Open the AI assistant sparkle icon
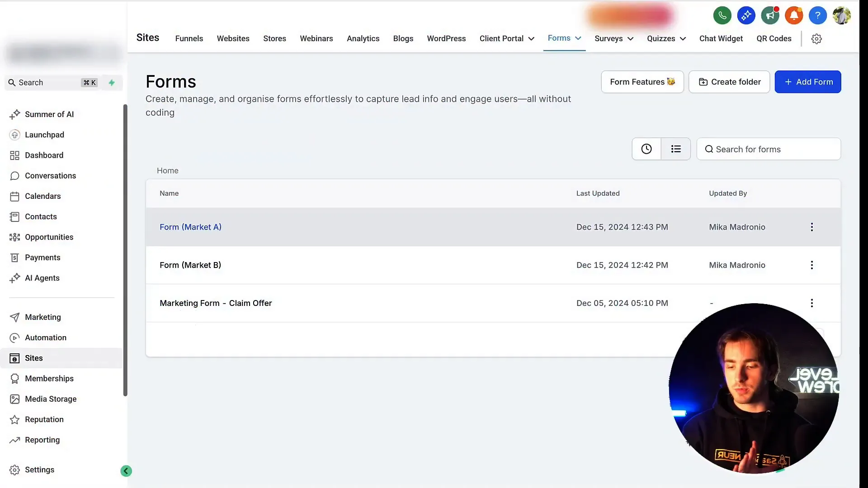 pyautogui.click(x=746, y=15)
